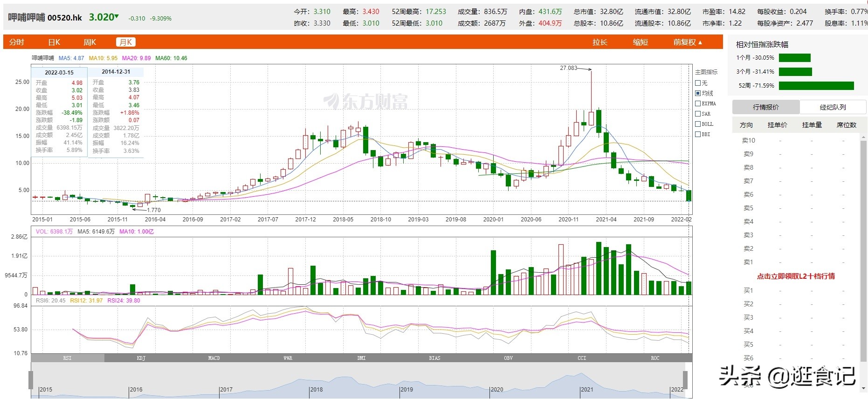This screenshot has width=868, height=399.
Task: Click the 2021-04 x-axis date label
Action: [x=606, y=220]
